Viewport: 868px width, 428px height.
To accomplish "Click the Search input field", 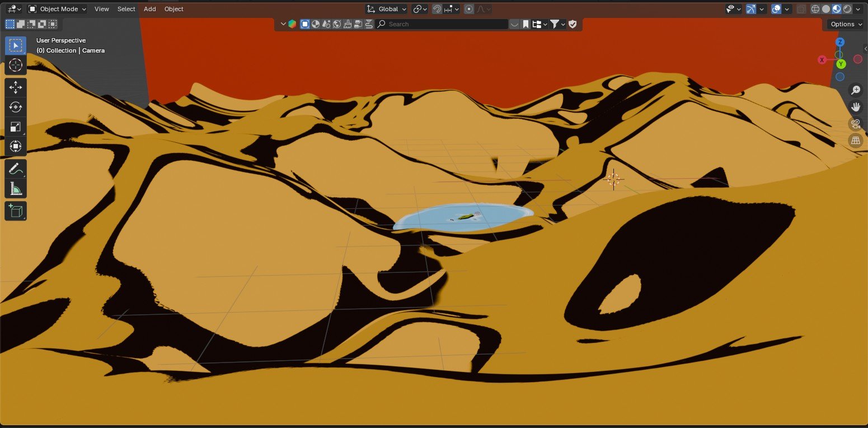I will [x=442, y=24].
